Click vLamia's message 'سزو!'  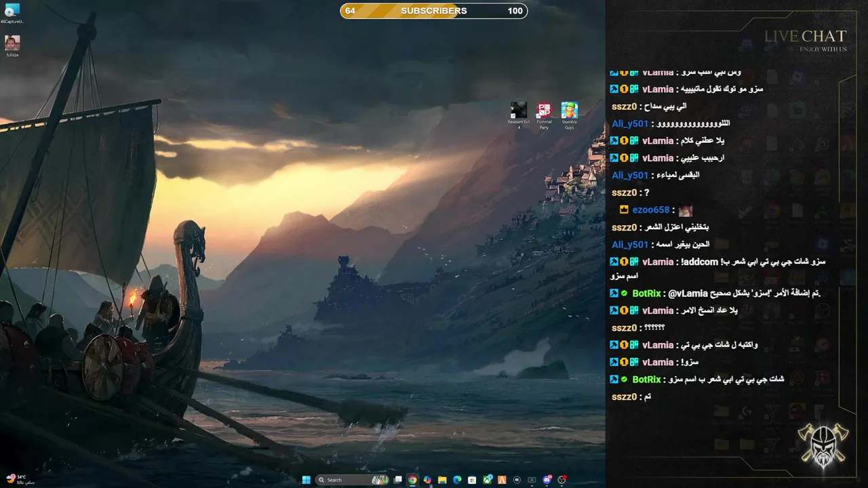(x=654, y=362)
